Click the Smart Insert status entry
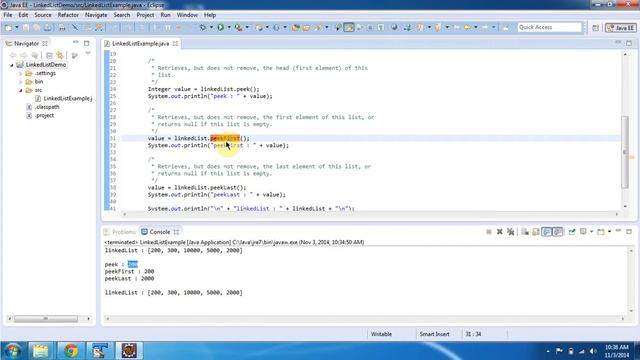The width and height of the screenshot is (640, 360). pyautogui.click(x=434, y=334)
